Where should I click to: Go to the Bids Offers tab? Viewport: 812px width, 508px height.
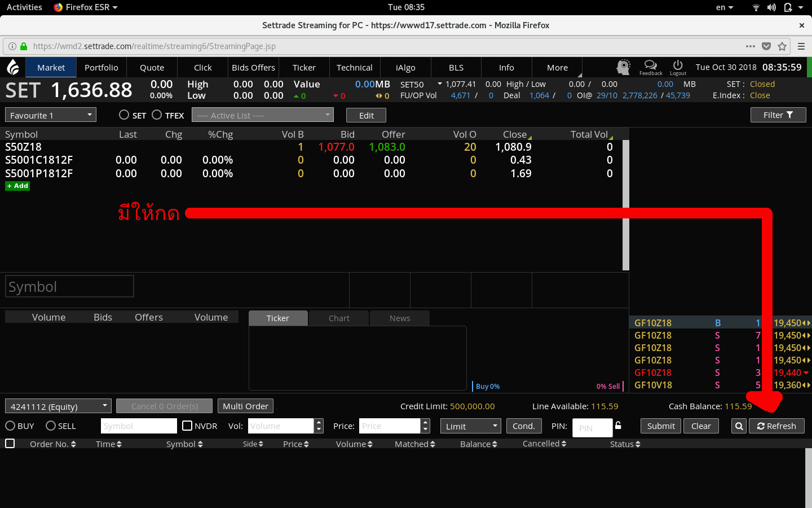(254, 67)
